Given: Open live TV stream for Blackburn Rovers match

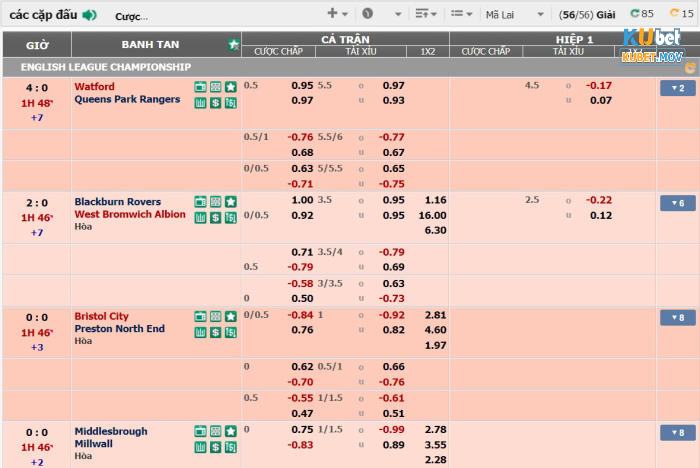Looking at the screenshot, I should 200,202.
